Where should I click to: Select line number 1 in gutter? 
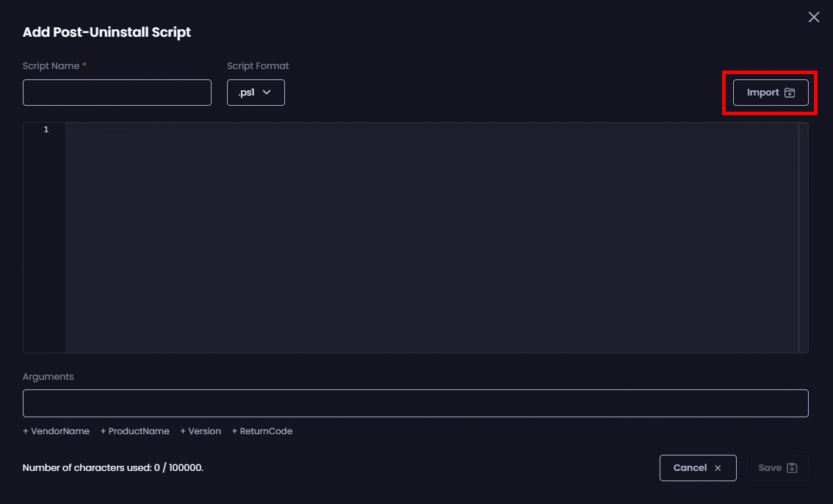click(46, 129)
